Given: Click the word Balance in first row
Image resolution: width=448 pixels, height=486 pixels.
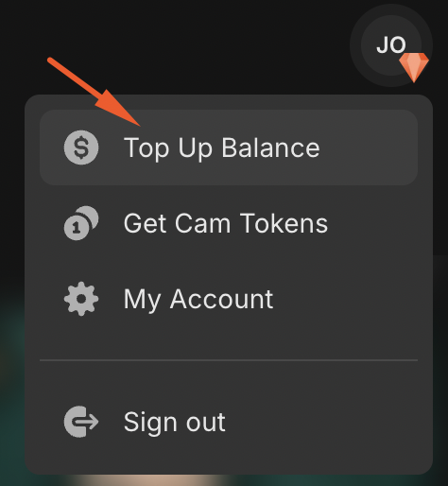Looking at the screenshot, I should pyautogui.click(x=270, y=148).
